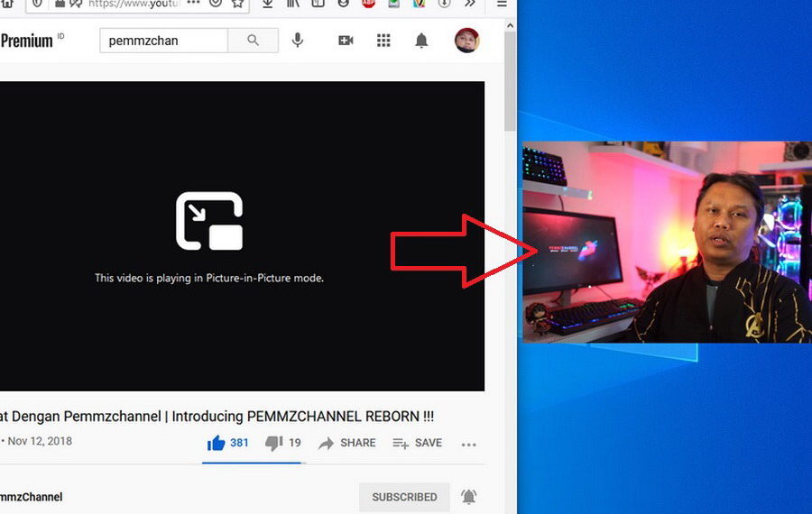The height and width of the screenshot is (514, 812).
Task: Click the tracking protection shield icon
Action: point(37,3)
